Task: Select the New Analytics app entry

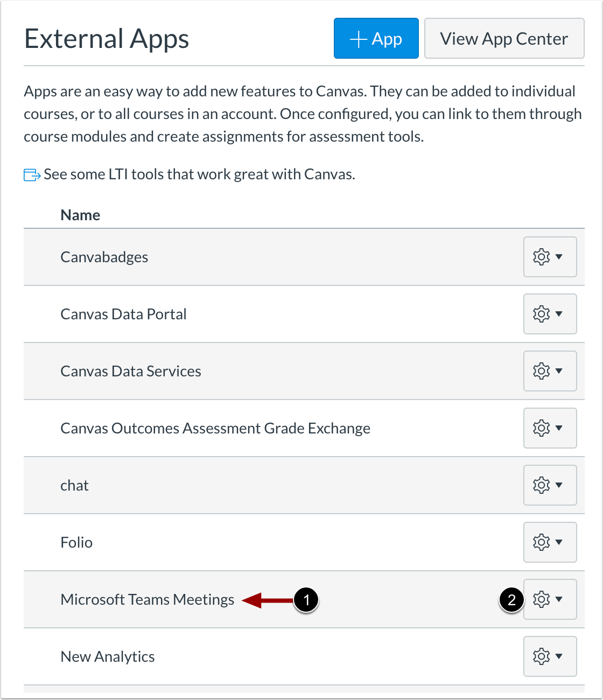Action: click(x=107, y=656)
